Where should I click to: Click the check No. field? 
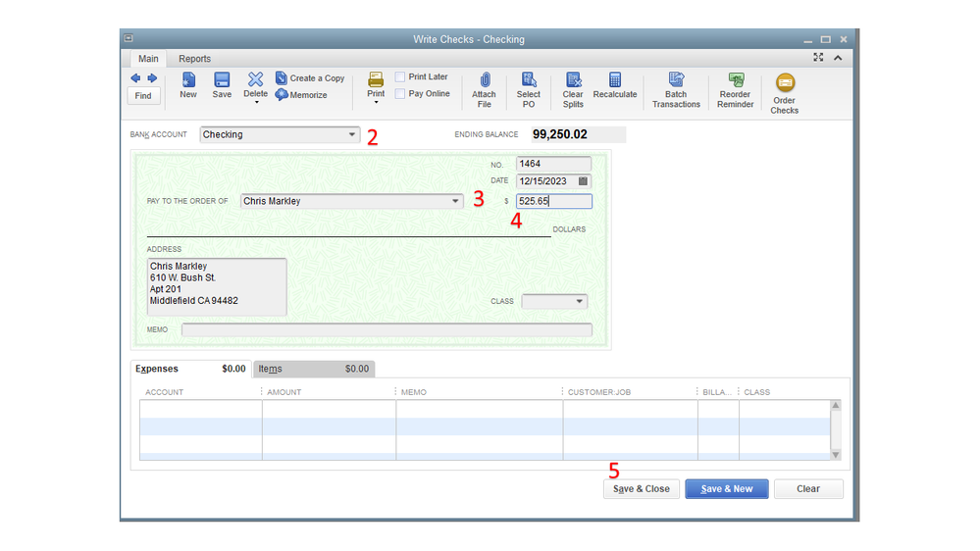pyautogui.click(x=553, y=164)
